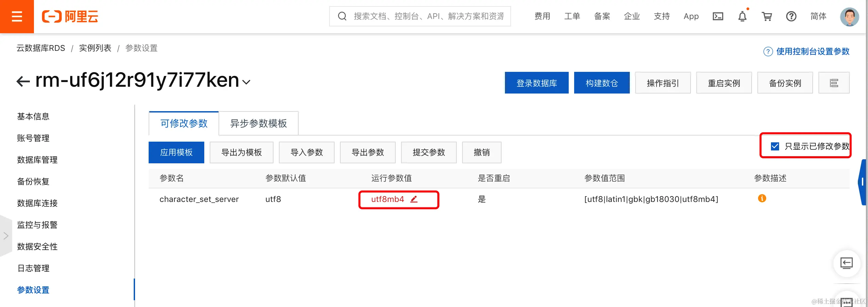
Task: Click the 提交参数 button
Action: click(x=429, y=152)
